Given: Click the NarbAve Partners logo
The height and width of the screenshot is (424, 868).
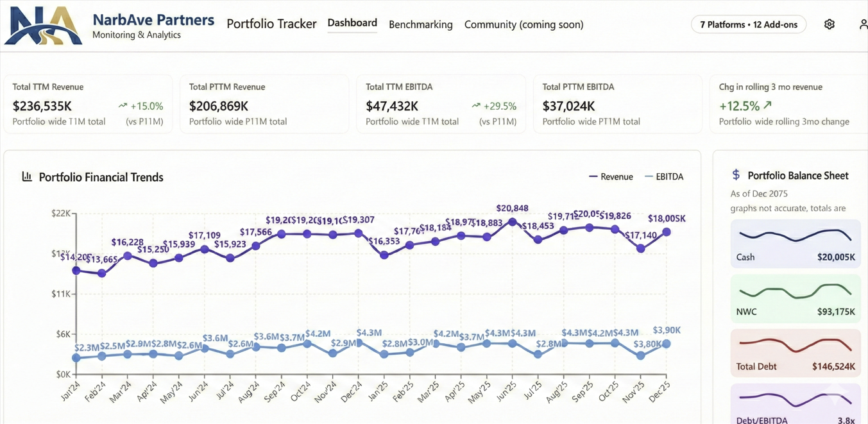Looking at the screenshot, I should (x=44, y=26).
